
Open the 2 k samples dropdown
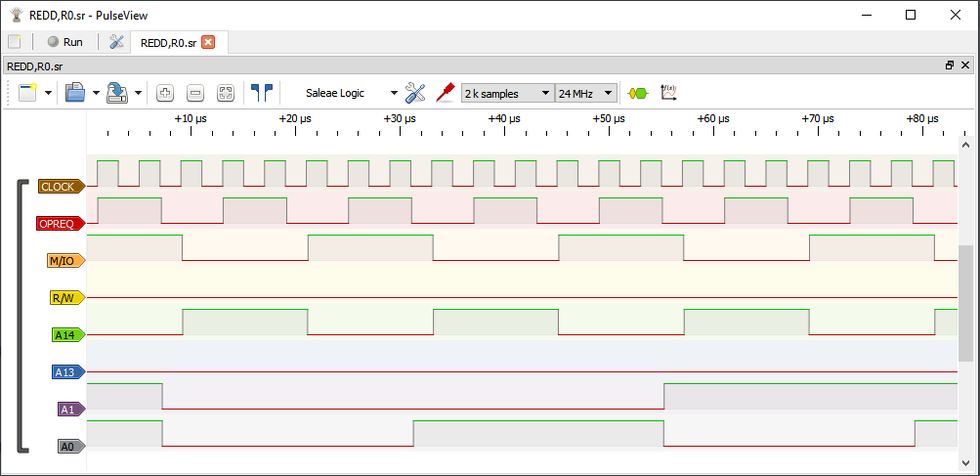coord(506,93)
